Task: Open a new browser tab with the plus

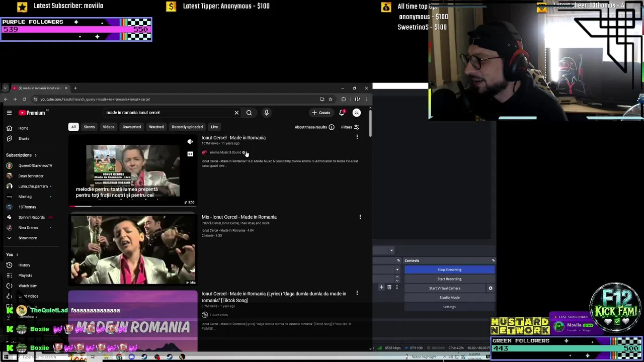Action: (75, 88)
